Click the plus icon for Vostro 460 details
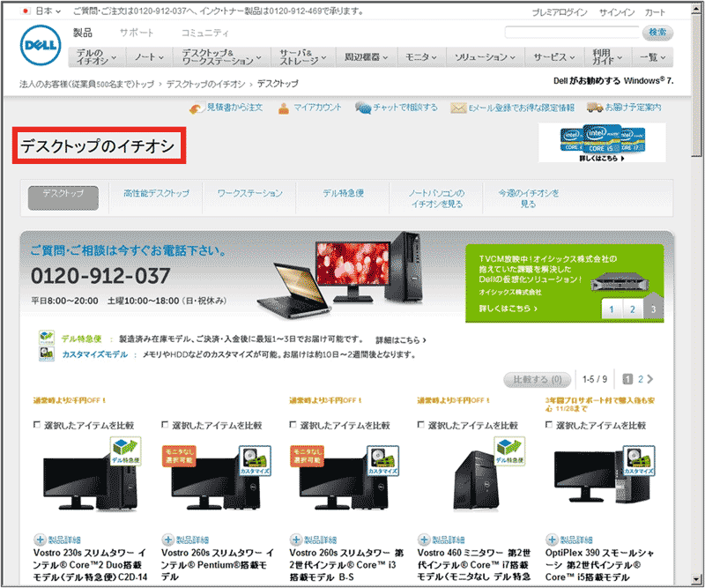705x588 pixels. (x=424, y=540)
